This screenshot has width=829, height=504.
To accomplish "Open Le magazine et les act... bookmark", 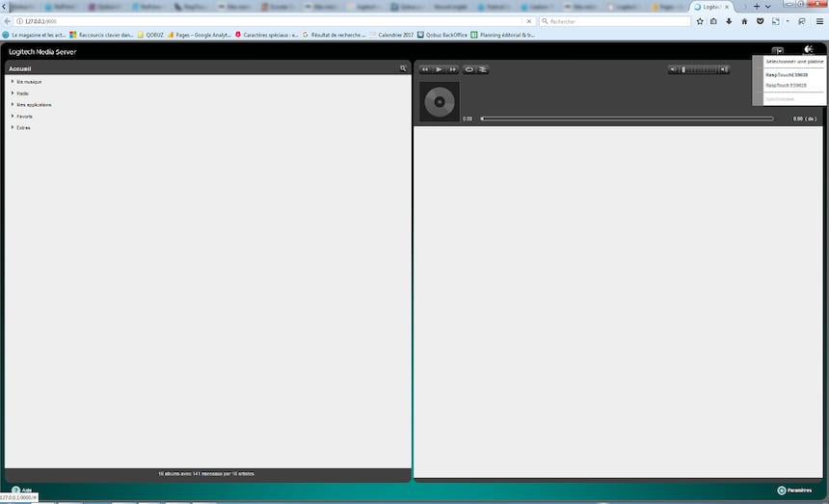I will pos(34,35).
